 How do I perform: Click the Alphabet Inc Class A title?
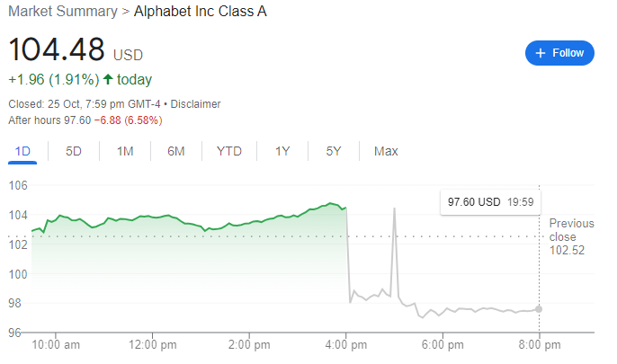pyautogui.click(x=200, y=12)
